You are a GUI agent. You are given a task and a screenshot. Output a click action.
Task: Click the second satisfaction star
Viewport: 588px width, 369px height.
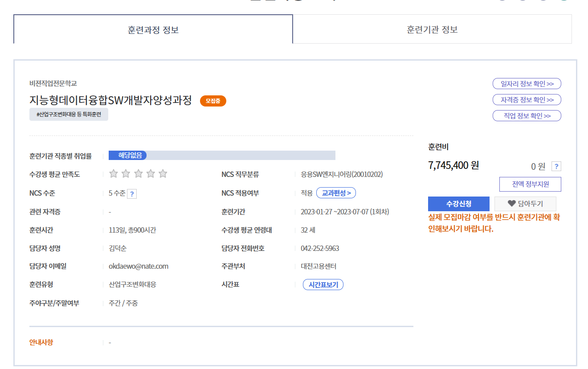click(126, 174)
